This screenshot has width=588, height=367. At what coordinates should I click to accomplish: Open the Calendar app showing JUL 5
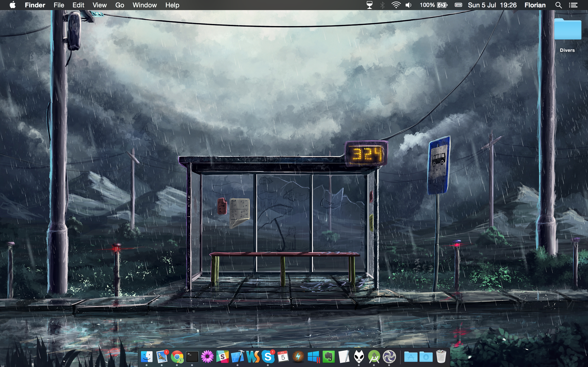pos(283,356)
